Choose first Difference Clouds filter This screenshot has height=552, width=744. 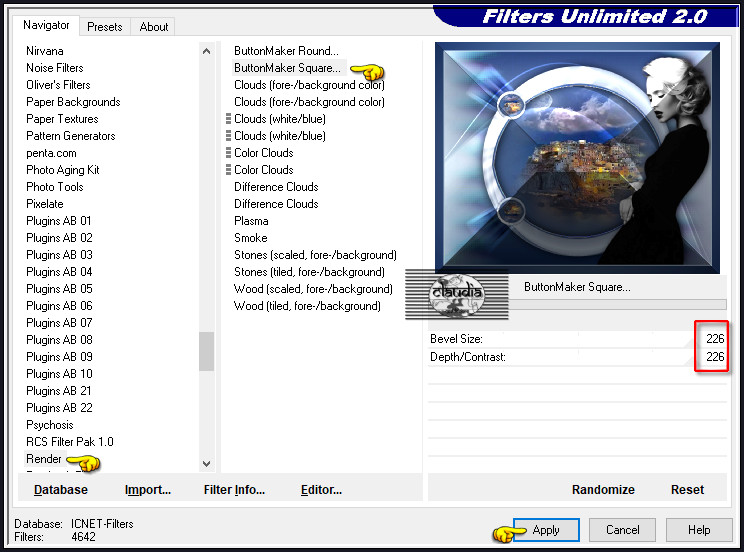pos(276,187)
